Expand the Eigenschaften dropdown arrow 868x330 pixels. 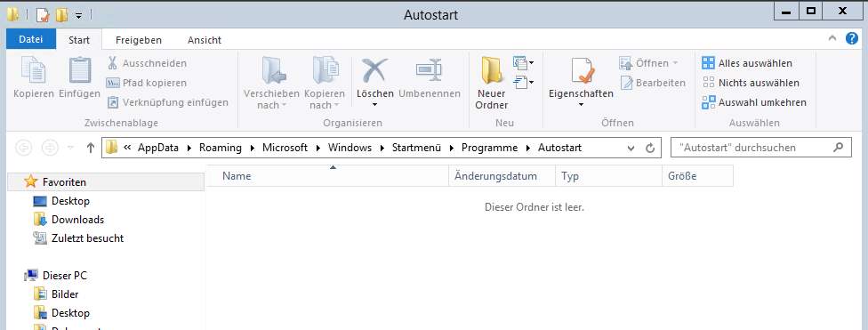(x=581, y=105)
